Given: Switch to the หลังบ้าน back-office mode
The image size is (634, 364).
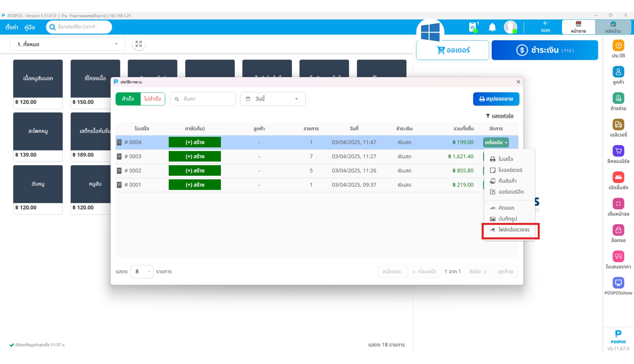Looking at the screenshot, I should point(613,27).
